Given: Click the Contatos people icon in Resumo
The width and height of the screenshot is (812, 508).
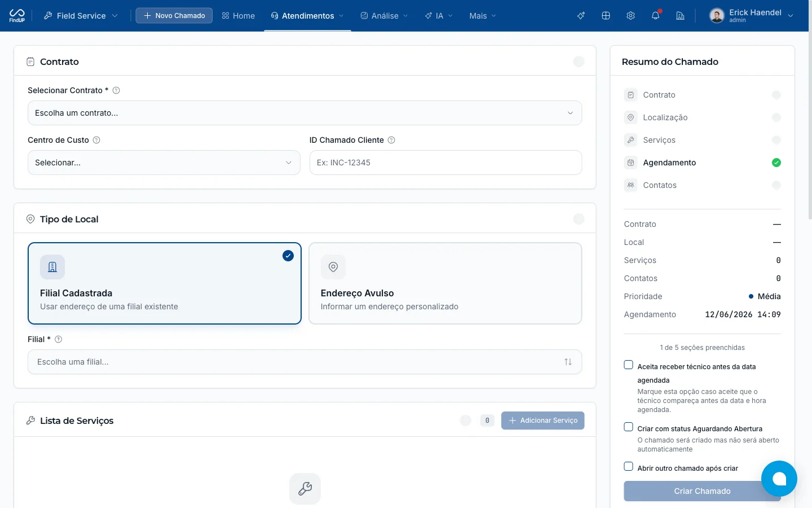Looking at the screenshot, I should point(631,185).
